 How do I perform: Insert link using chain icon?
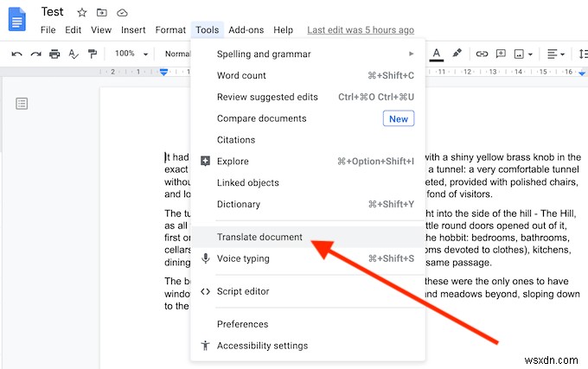(x=482, y=54)
